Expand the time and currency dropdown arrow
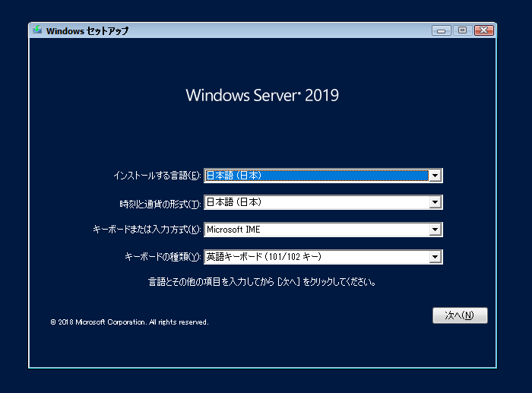The width and height of the screenshot is (532, 393). 435,202
